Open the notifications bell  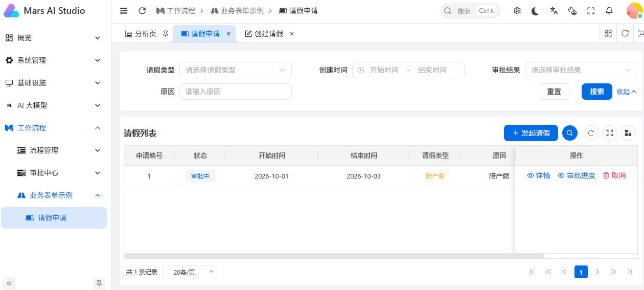pyautogui.click(x=609, y=11)
